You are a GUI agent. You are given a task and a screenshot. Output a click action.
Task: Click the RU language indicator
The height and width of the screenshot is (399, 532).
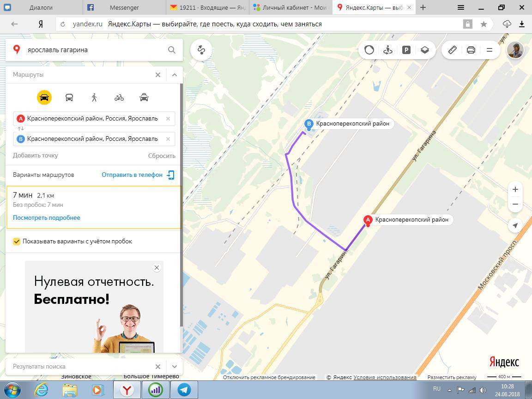[437, 389]
